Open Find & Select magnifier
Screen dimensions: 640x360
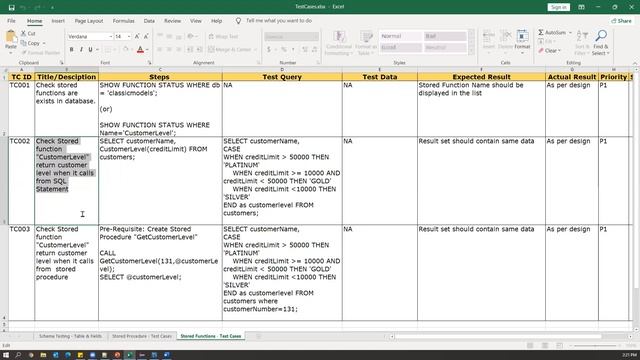tap(600, 42)
